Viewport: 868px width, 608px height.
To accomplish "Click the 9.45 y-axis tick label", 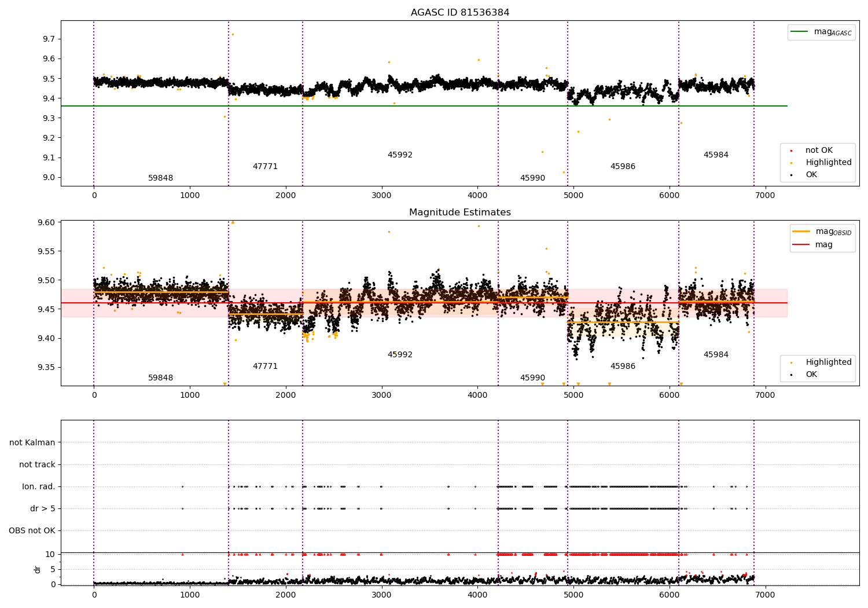I will [46, 310].
